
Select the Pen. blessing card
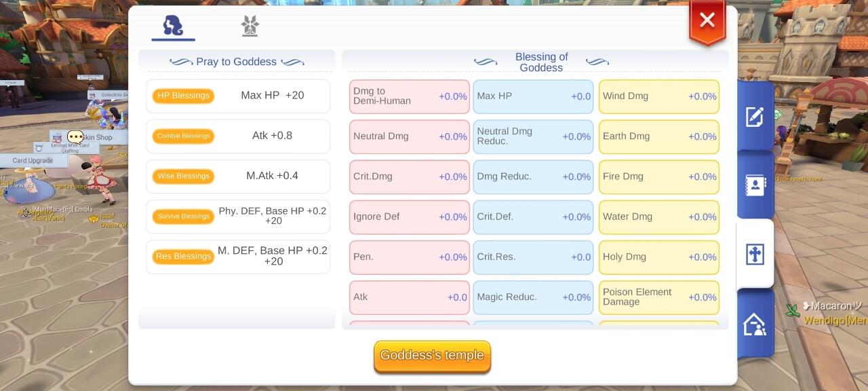point(410,257)
